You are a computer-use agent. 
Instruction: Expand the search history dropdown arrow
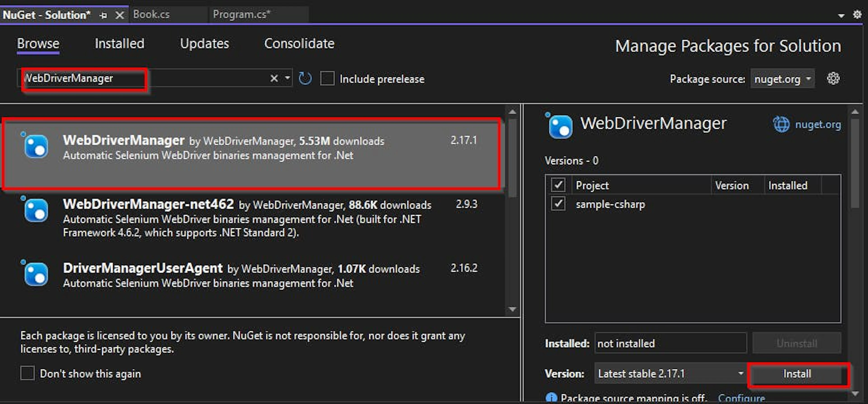click(288, 78)
